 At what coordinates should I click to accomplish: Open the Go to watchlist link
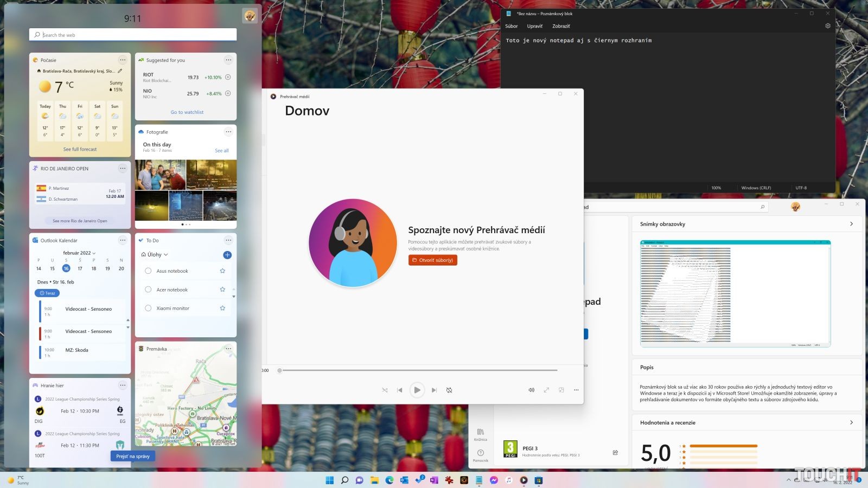[187, 112]
